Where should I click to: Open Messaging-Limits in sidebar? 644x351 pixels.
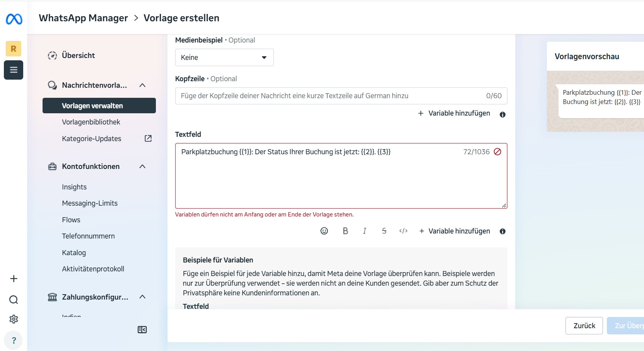click(90, 203)
